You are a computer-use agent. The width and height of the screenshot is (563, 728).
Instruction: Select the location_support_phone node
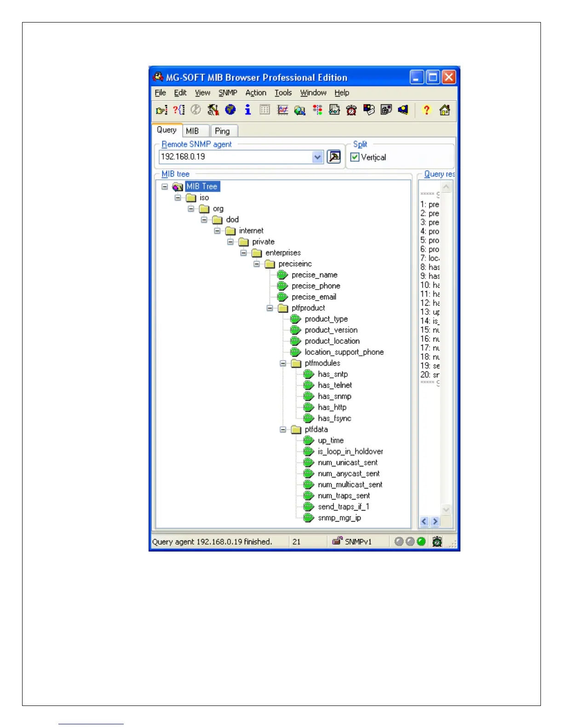coord(344,352)
